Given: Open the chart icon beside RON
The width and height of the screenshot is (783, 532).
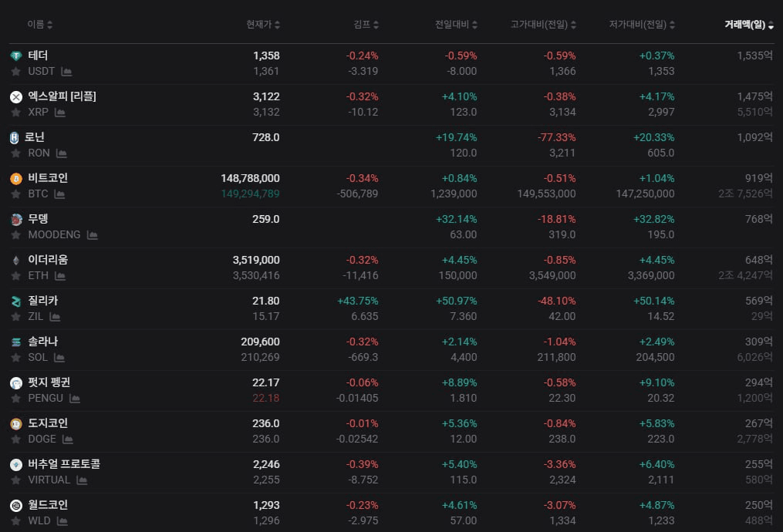Looking at the screenshot, I should point(62,153).
